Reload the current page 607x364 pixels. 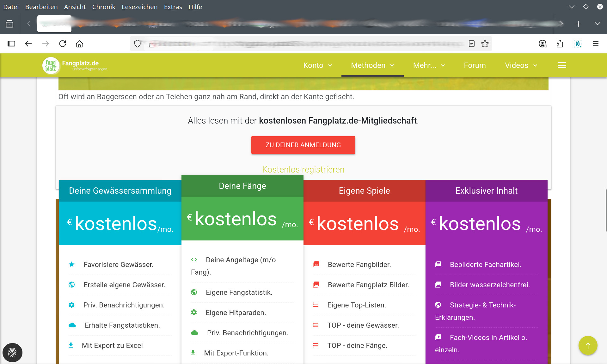coord(63,44)
